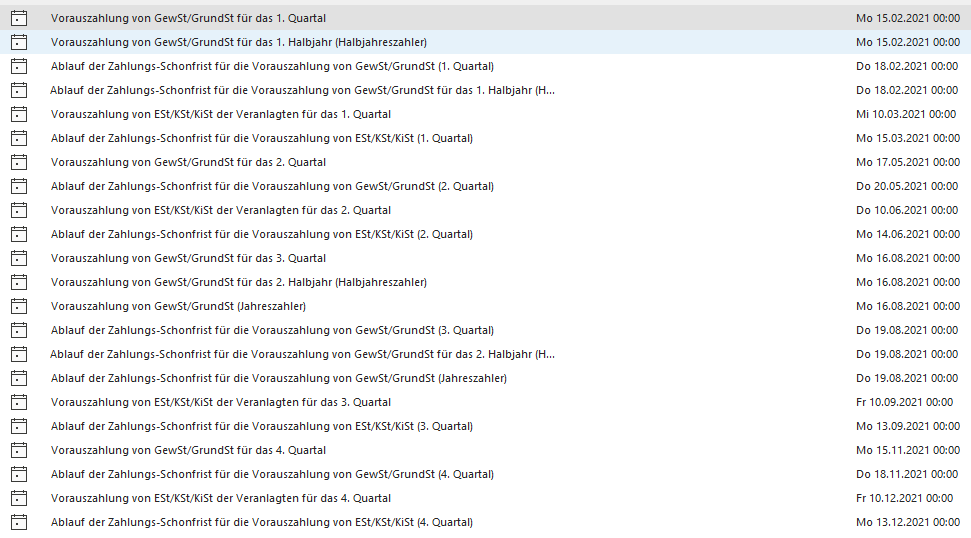Open Ablauf Schonfrist GewSt/GrundSt (Jahreszahler) entry

(279, 378)
